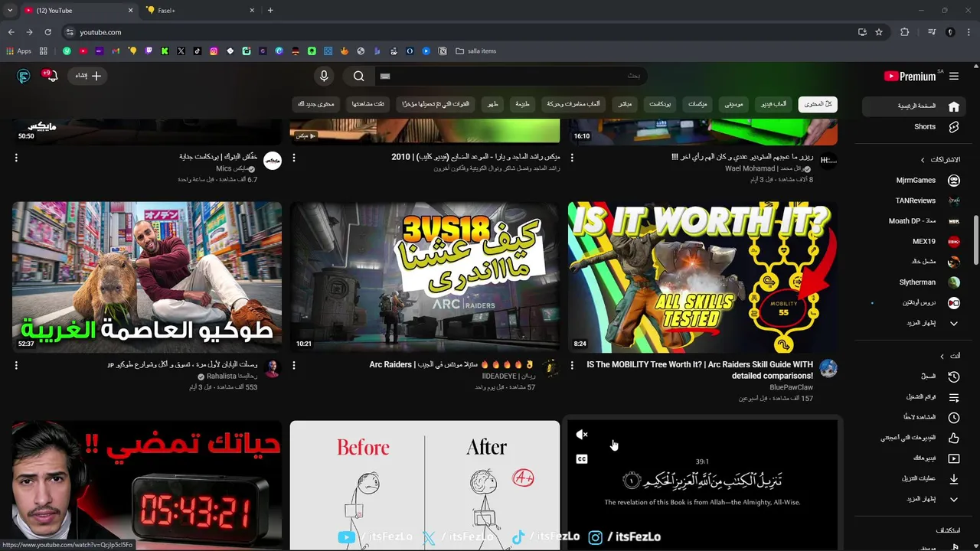The image size is (980, 551).
Task: Open the Before After stick figure thumbnail
Action: (x=425, y=485)
